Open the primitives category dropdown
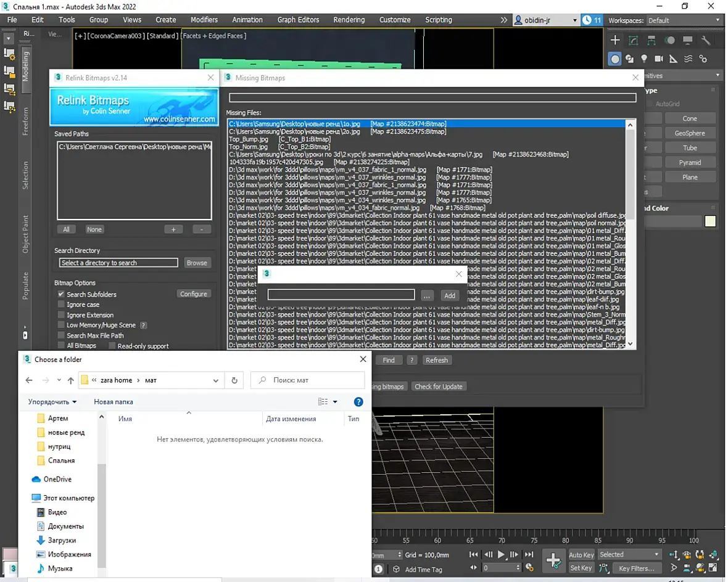 [718, 75]
